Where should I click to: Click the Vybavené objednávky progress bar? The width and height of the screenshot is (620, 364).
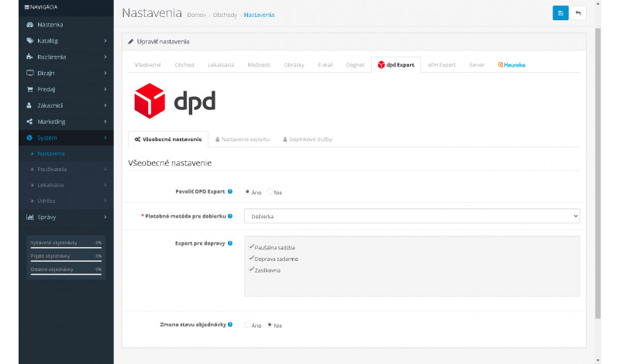(66, 248)
